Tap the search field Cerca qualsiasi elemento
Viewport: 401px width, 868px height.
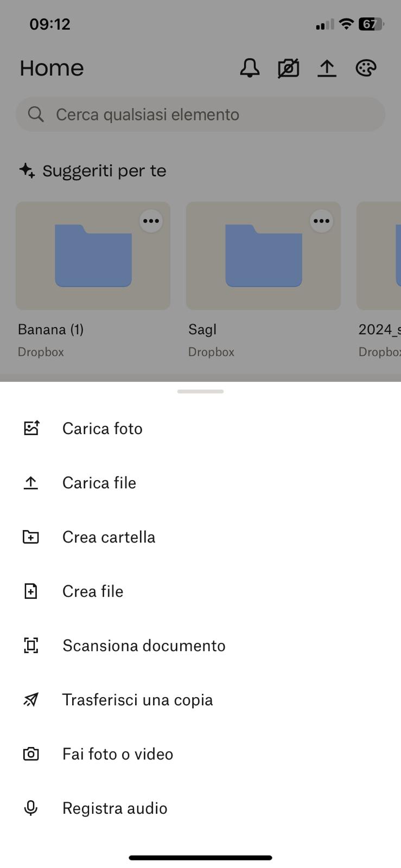200,114
